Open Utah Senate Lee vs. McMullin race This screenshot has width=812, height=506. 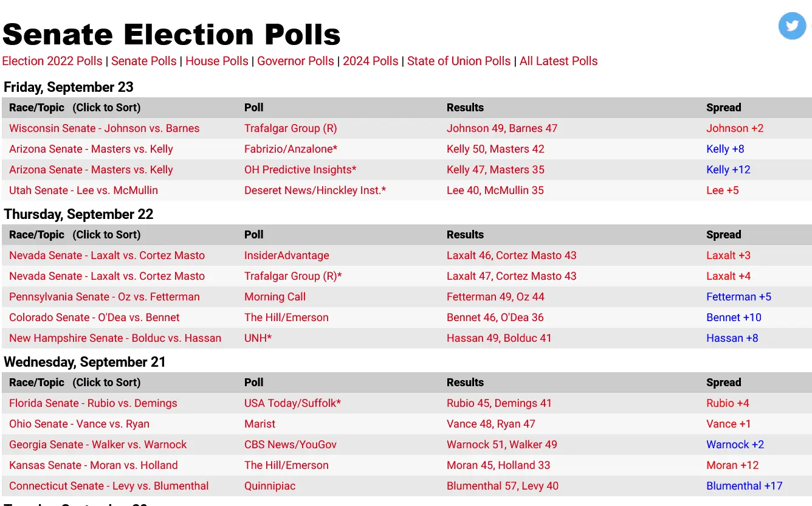point(83,190)
